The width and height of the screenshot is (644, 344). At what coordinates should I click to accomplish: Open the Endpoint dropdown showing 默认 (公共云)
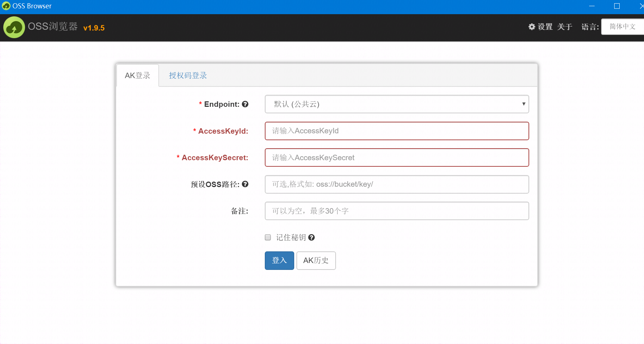point(397,104)
